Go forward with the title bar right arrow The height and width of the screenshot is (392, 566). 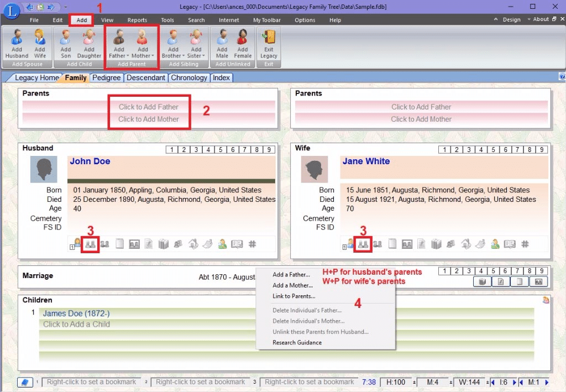click(x=50, y=7)
